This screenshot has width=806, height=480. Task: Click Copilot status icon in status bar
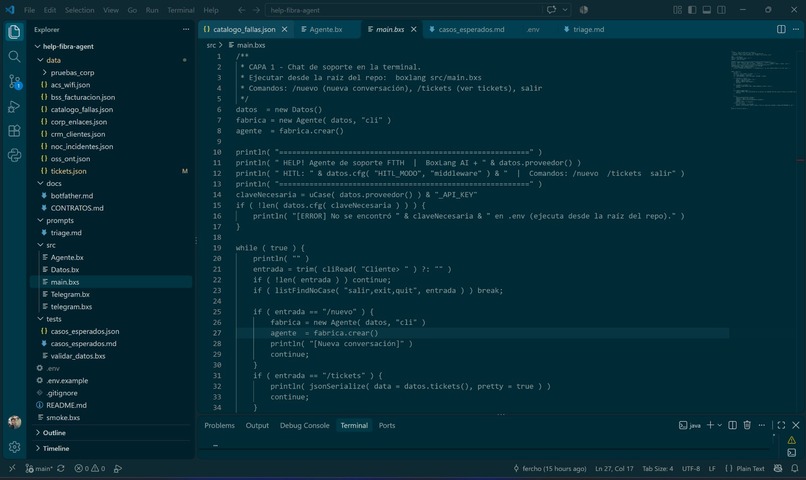778,468
